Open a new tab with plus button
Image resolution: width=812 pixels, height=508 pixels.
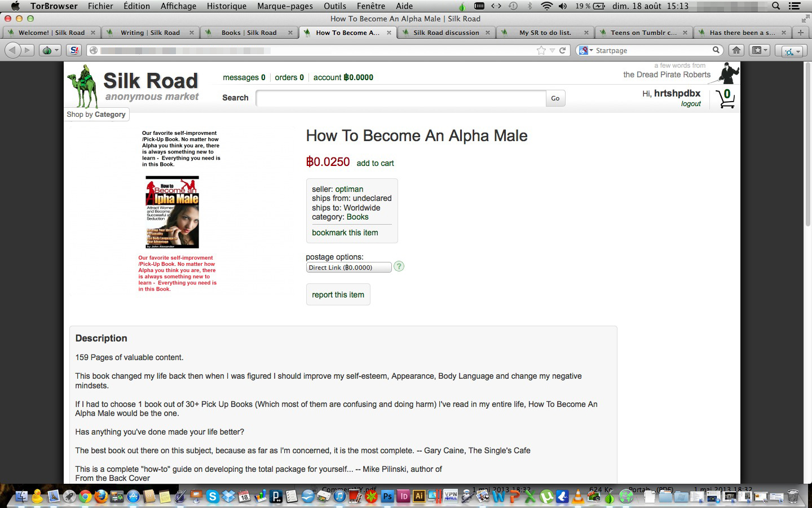[801, 32]
